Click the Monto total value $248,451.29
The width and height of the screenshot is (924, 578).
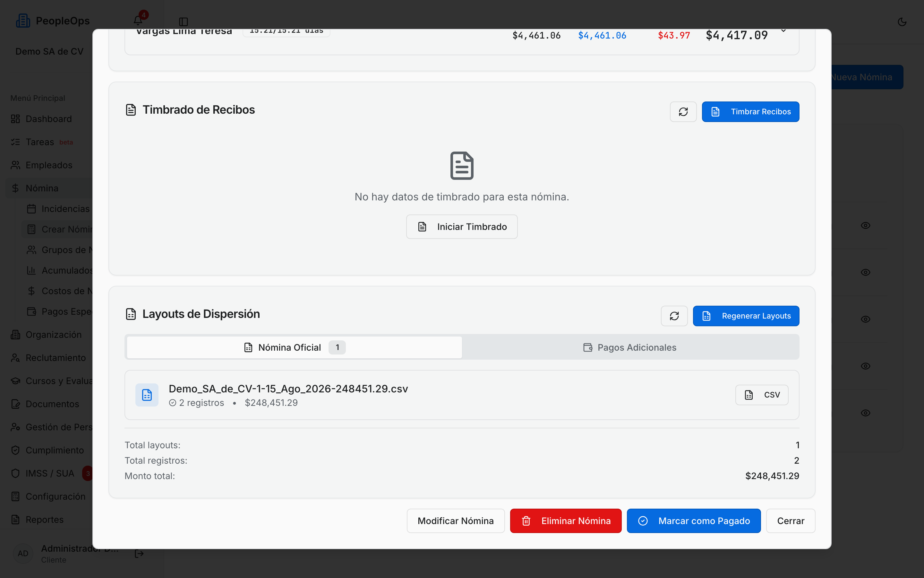coord(772,476)
